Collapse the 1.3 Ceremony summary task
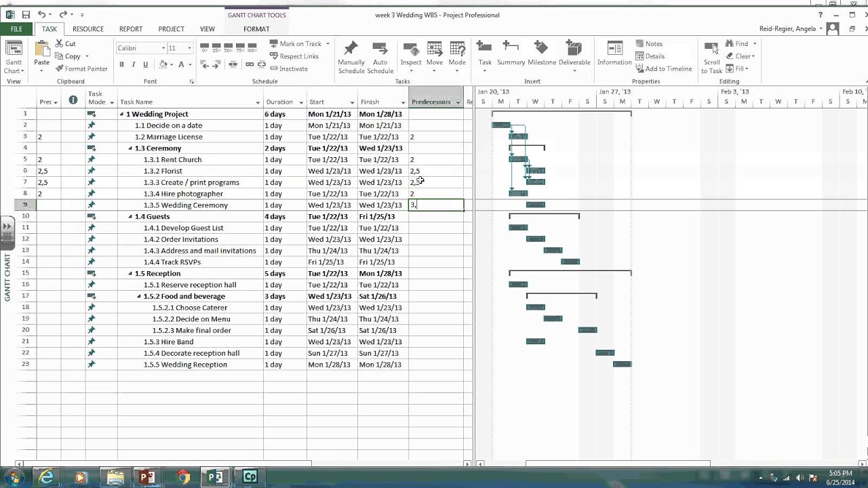 click(131, 148)
